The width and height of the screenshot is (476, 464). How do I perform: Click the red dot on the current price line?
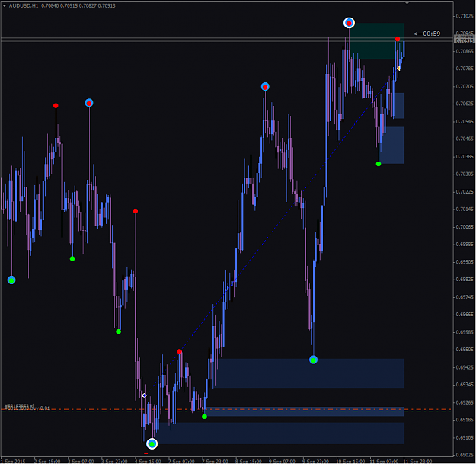398,39
